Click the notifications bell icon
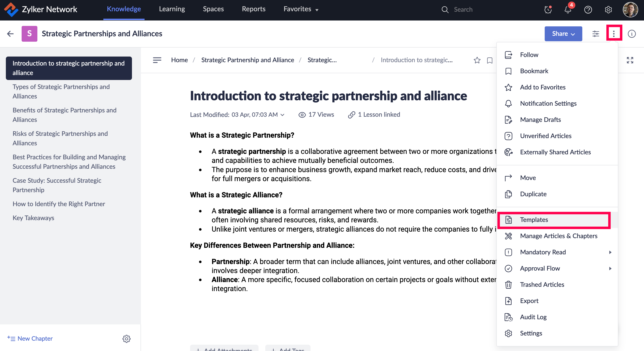This screenshot has height=351, width=644. 567,10
